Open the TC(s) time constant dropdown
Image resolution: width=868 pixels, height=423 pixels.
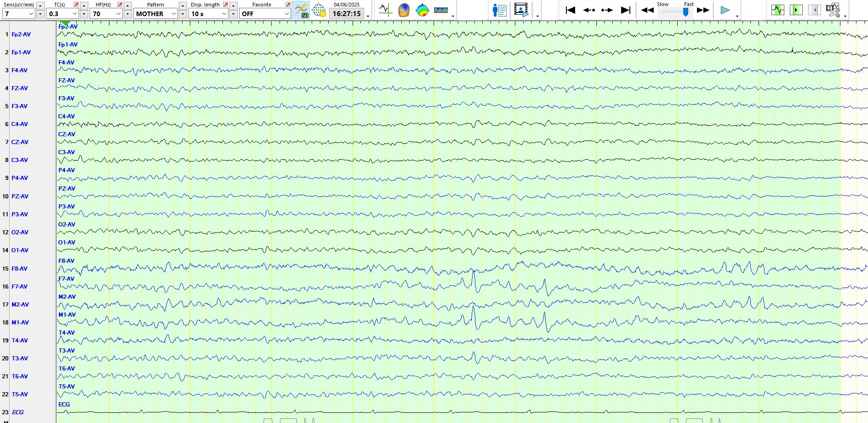[x=63, y=14]
